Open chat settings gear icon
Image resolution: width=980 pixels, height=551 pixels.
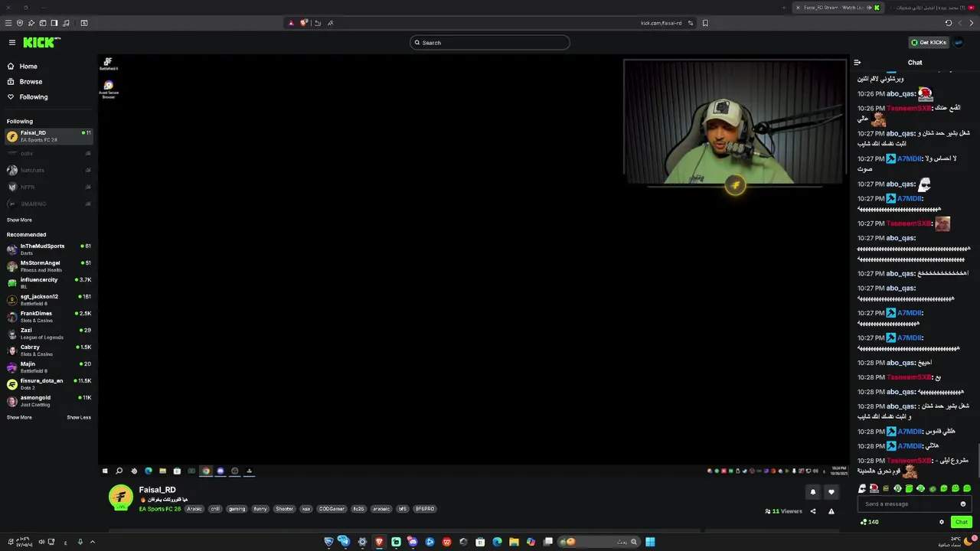[942, 522]
